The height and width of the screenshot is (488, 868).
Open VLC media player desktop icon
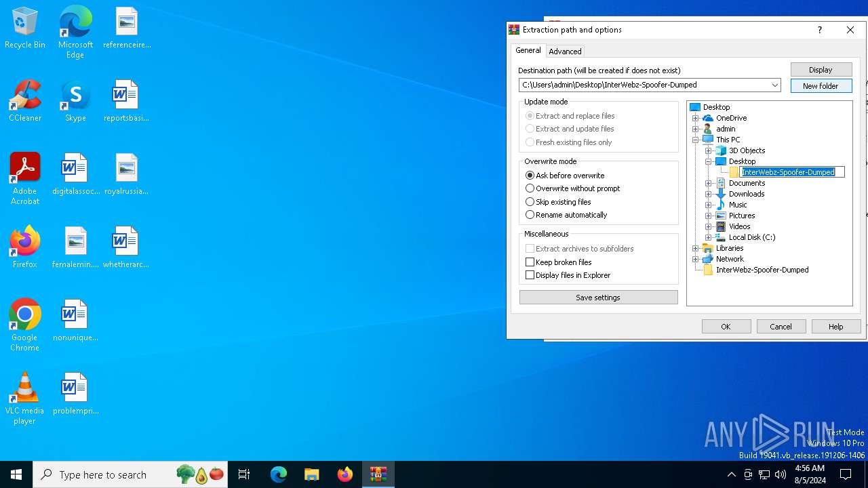[x=25, y=399]
